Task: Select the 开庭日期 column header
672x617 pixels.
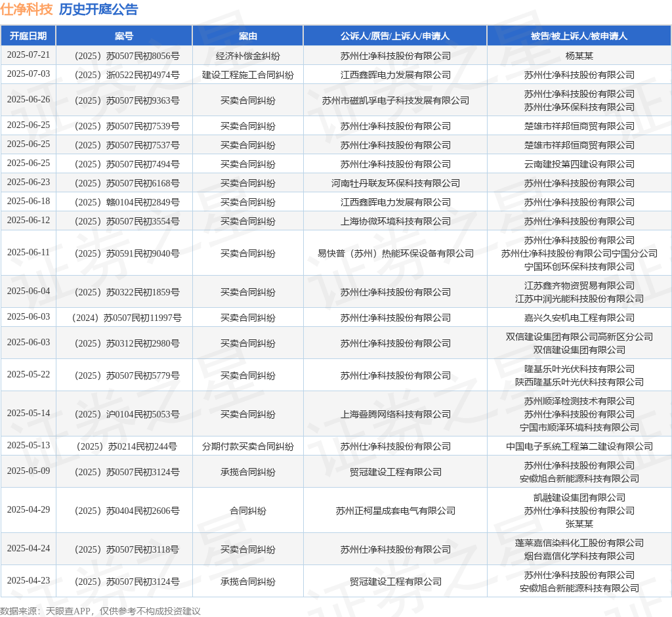Action: (x=28, y=36)
